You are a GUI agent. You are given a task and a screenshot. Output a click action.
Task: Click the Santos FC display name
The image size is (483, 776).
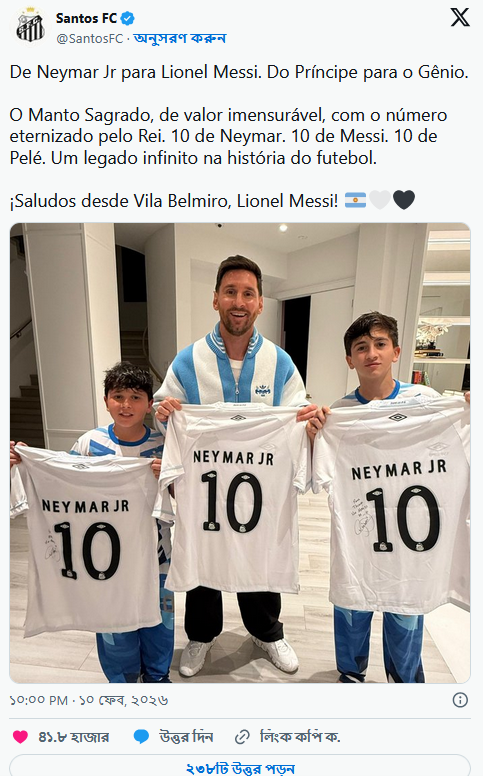pyautogui.click(x=86, y=19)
